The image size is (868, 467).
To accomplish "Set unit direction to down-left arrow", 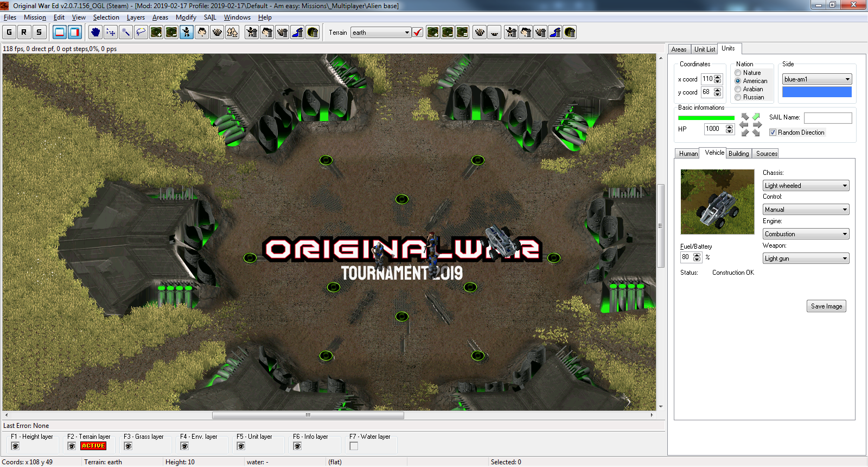I will [x=745, y=132].
